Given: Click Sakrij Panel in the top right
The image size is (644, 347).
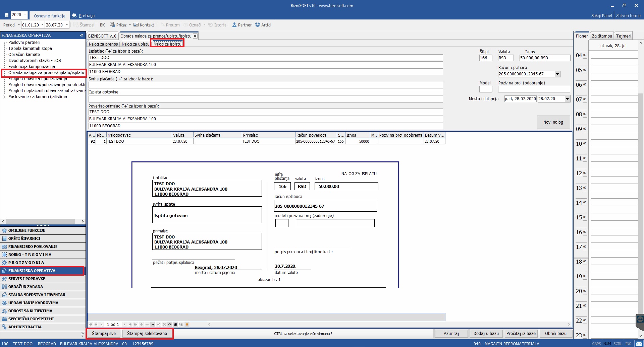Looking at the screenshot, I should [x=601, y=15].
